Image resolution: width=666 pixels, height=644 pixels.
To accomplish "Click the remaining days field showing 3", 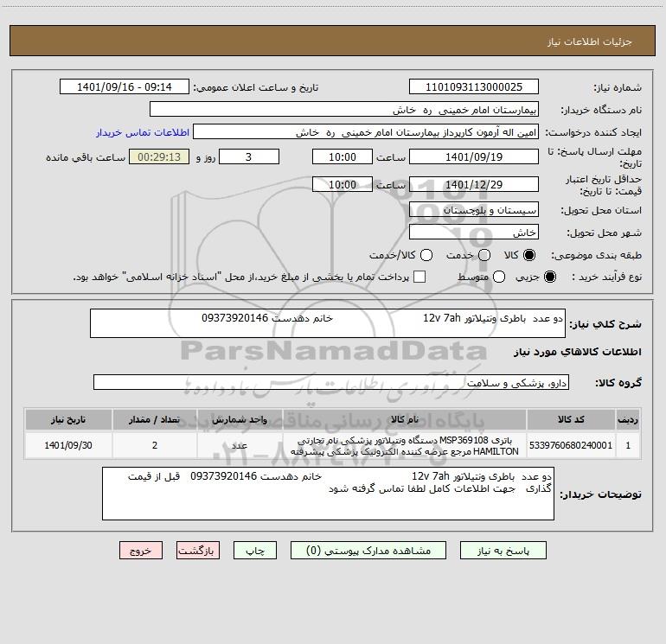I will [x=249, y=156].
